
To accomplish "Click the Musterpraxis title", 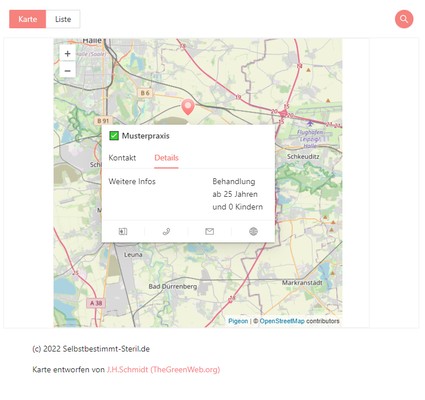I will coord(146,136).
